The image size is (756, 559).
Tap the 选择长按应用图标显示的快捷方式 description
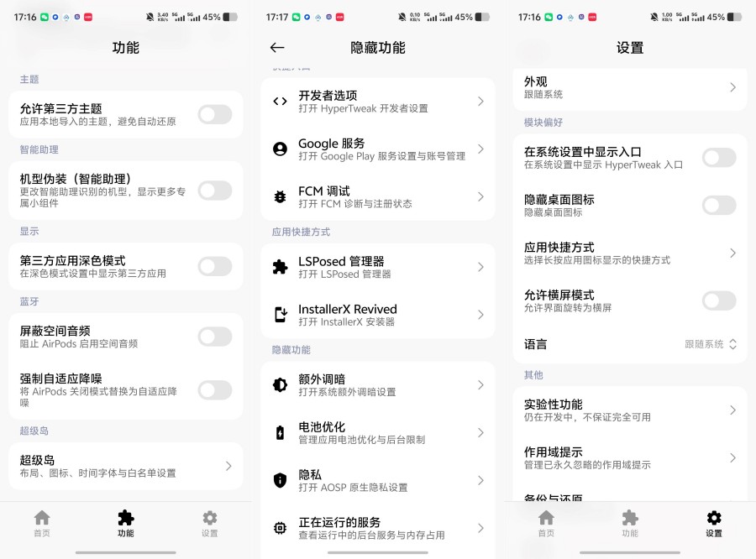pos(597,260)
